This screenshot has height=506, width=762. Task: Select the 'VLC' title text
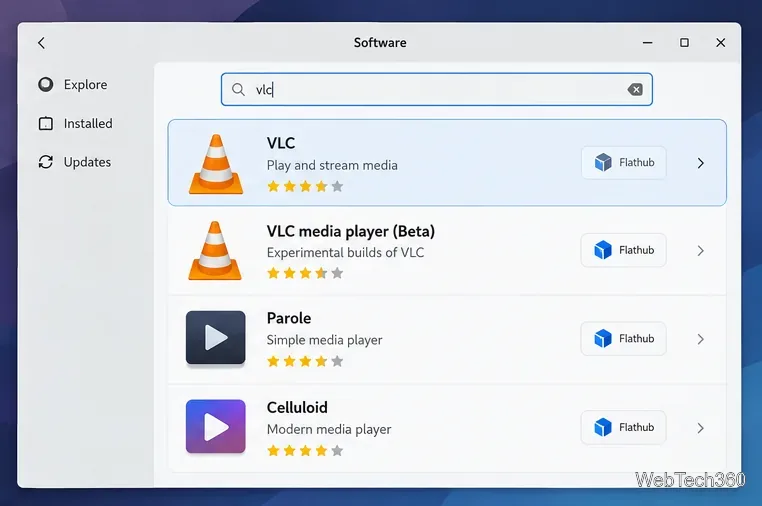coord(281,143)
